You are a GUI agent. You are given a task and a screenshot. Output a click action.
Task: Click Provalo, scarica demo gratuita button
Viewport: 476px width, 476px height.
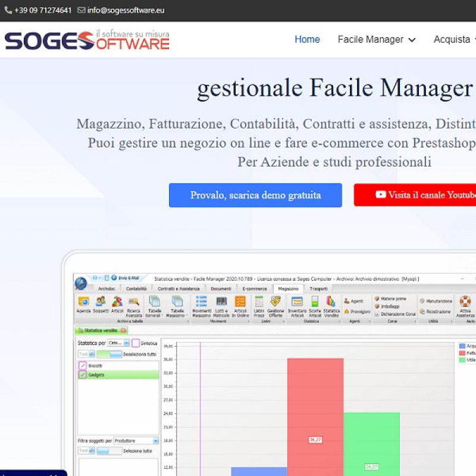[x=255, y=195]
